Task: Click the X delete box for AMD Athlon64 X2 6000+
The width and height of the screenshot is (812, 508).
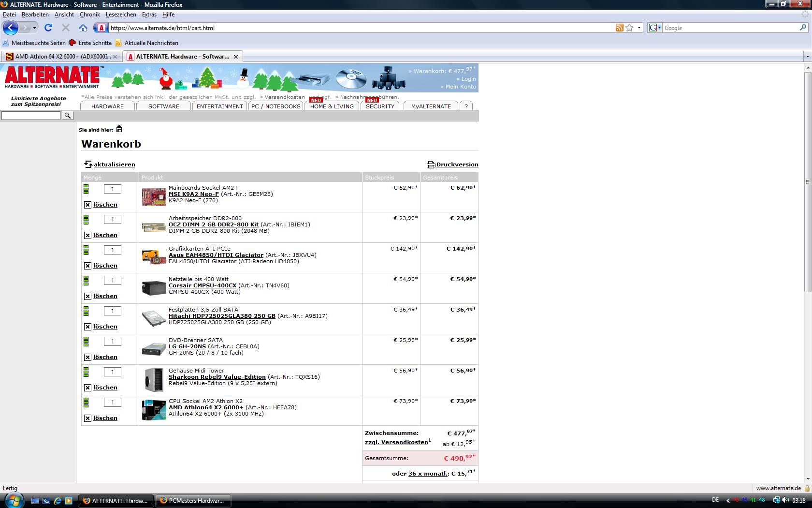Action: tap(87, 418)
